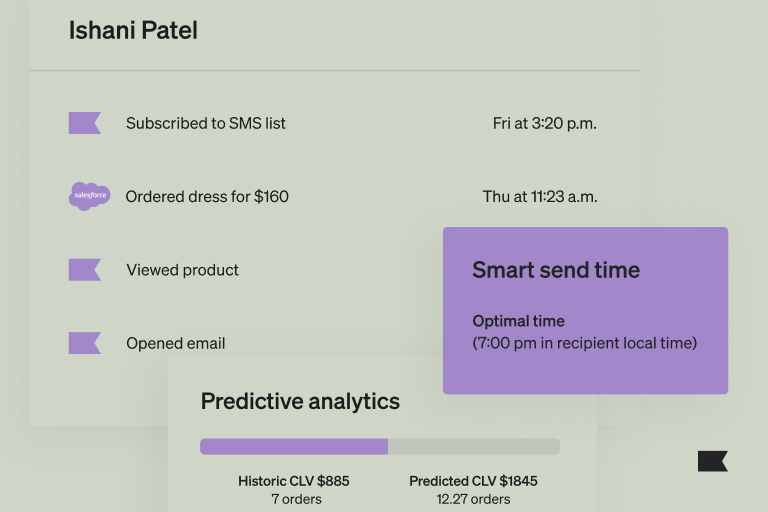
Task: Click the flag icon beside Opened email
Action: click(84, 343)
